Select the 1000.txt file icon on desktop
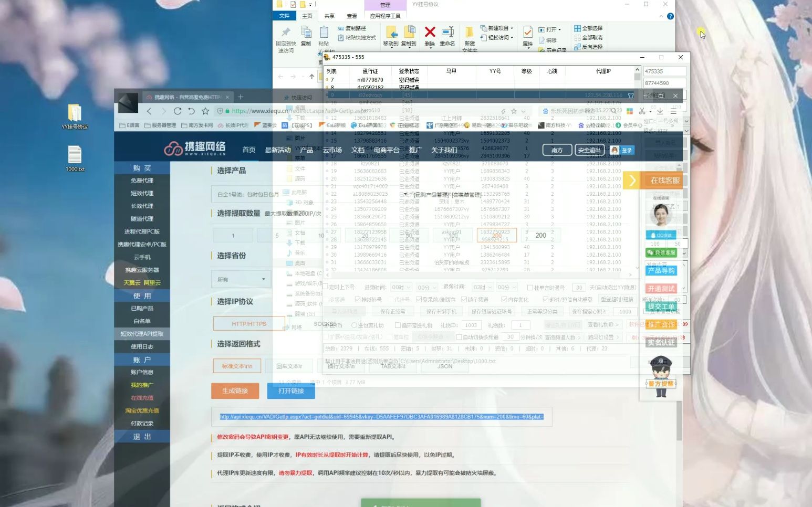Image resolution: width=812 pixels, height=507 pixels. [75, 159]
